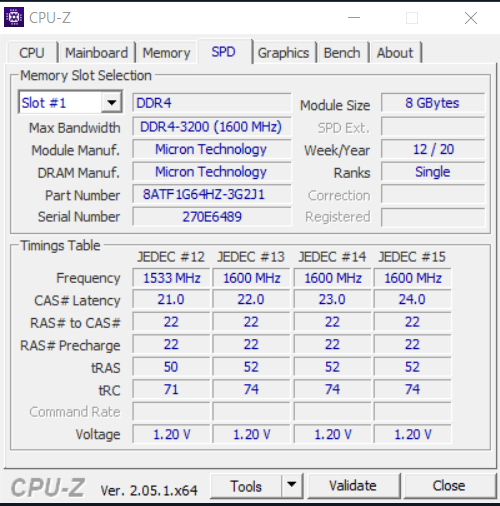Click the empty Correction field
This screenshot has width=500, height=506.
pos(433,194)
